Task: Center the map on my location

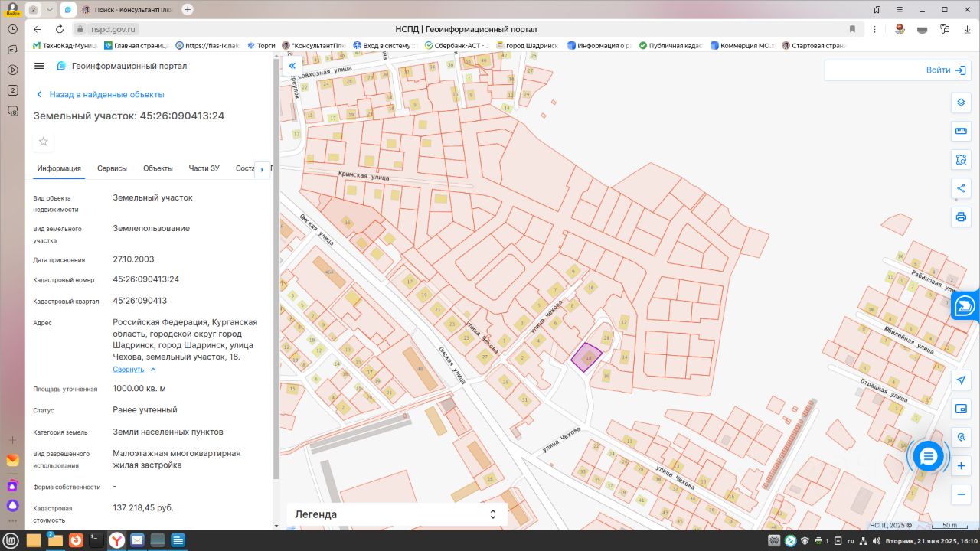Action: point(961,380)
